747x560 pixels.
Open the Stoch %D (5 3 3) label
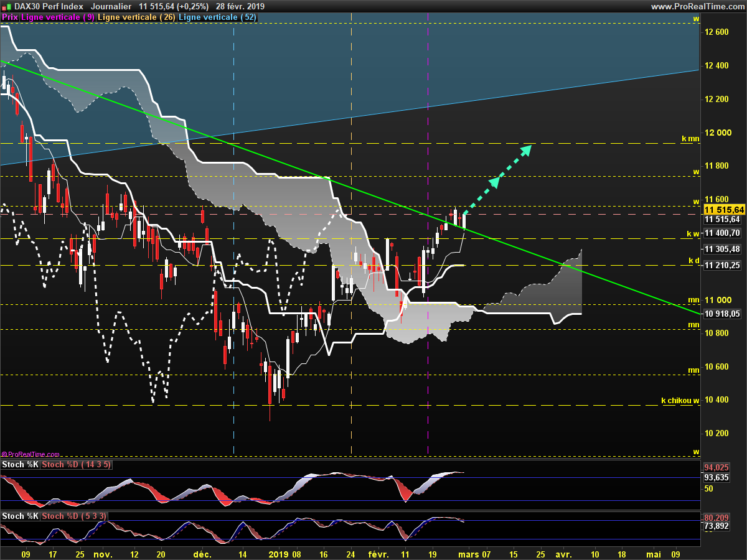(x=73, y=516)
